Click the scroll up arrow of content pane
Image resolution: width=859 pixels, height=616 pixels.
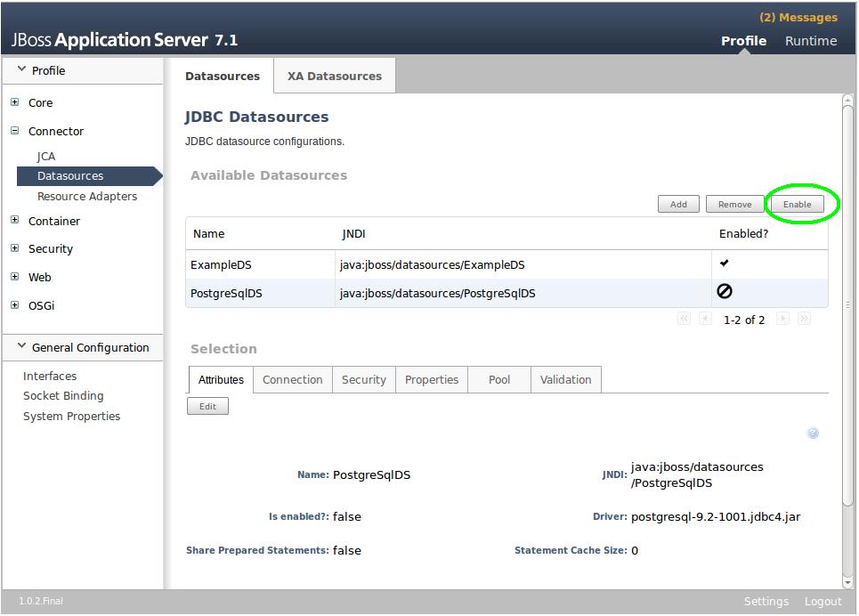(847, 100)
